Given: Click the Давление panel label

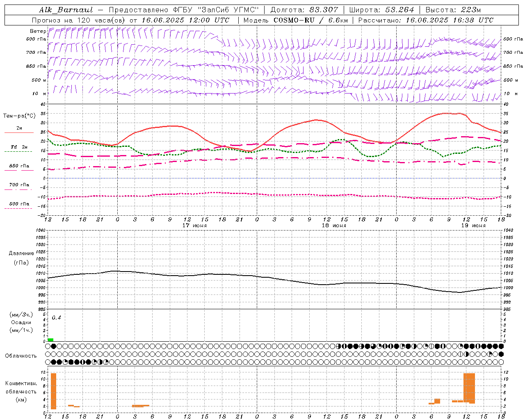Looking at the screenshot, I should click(21, 253).
